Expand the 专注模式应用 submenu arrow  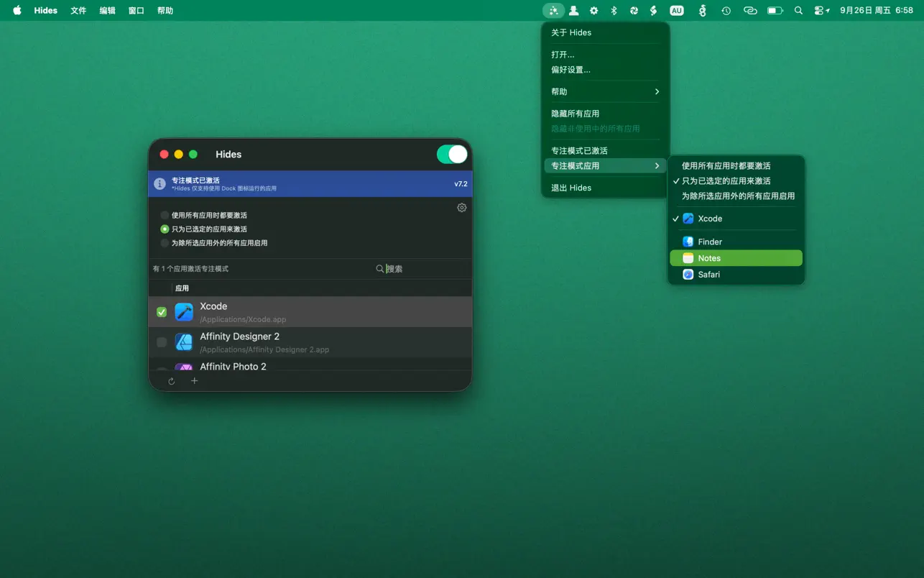coord(657,166)
